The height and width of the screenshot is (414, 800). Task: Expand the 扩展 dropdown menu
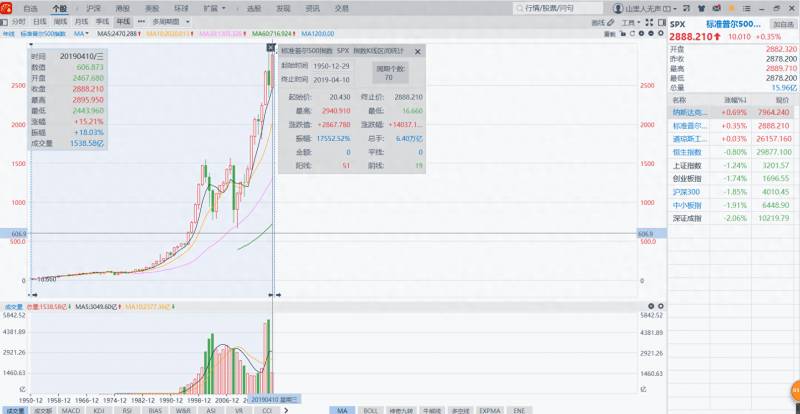[x=214, y=9]
